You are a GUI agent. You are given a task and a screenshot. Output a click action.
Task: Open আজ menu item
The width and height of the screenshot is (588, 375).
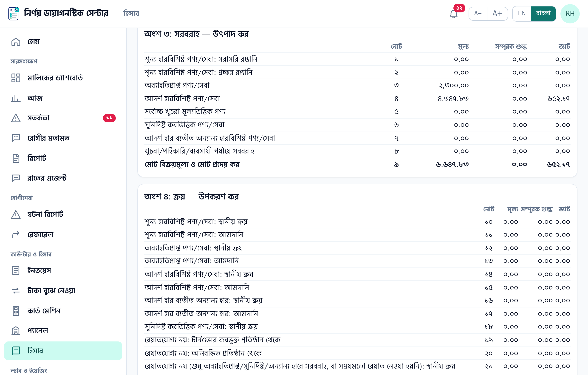pos(63,98)
